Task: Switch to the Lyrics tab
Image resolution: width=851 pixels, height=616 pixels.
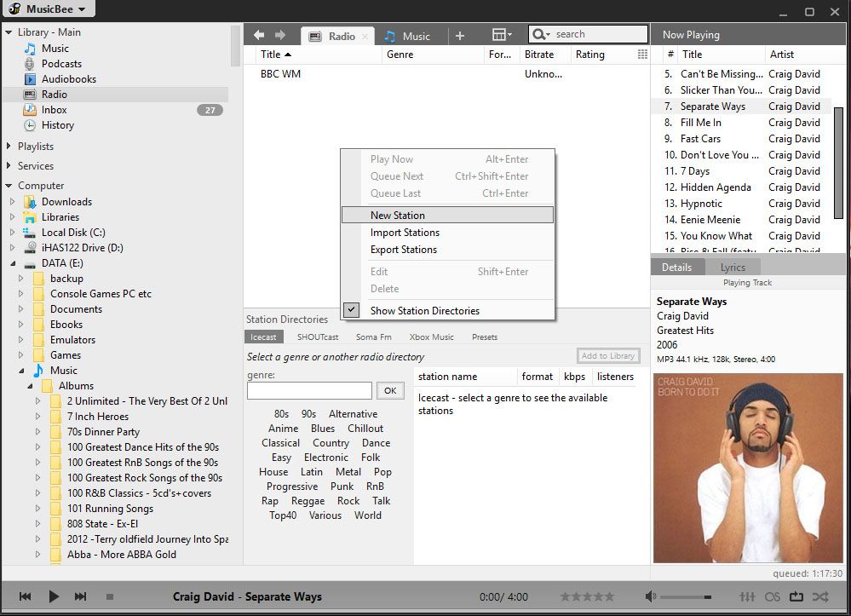Action: (x=733, y=267)
